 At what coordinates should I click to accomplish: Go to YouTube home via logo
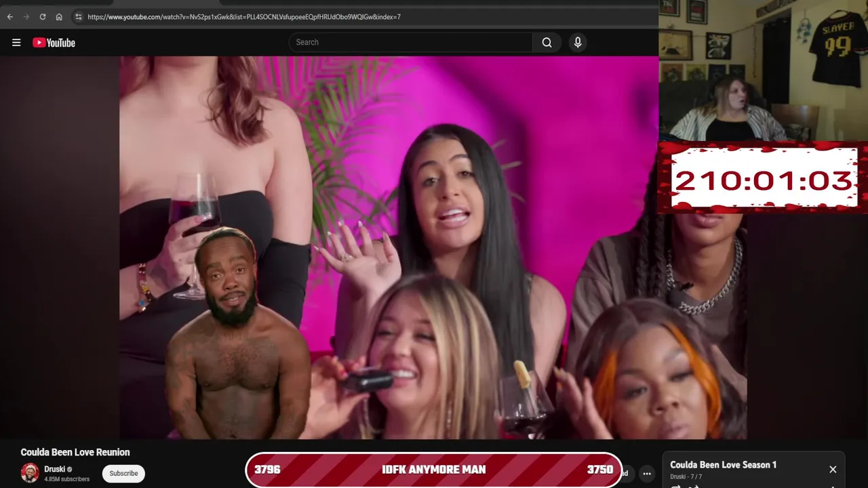(54, 43)
